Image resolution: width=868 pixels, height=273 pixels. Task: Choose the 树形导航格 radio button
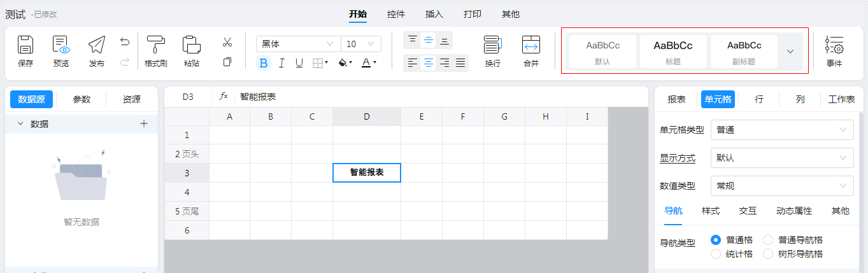tap(768, 254)
